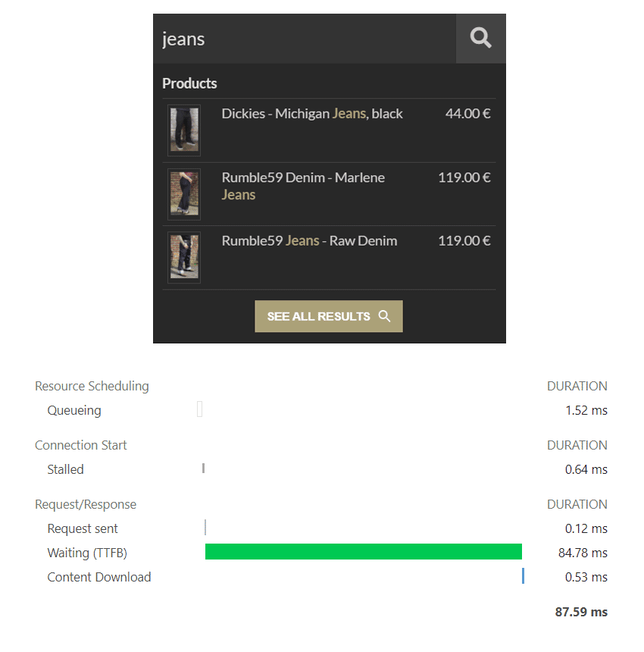
Task: Click the 'Waiting (TTFB)' label
Action: [87, 553]
